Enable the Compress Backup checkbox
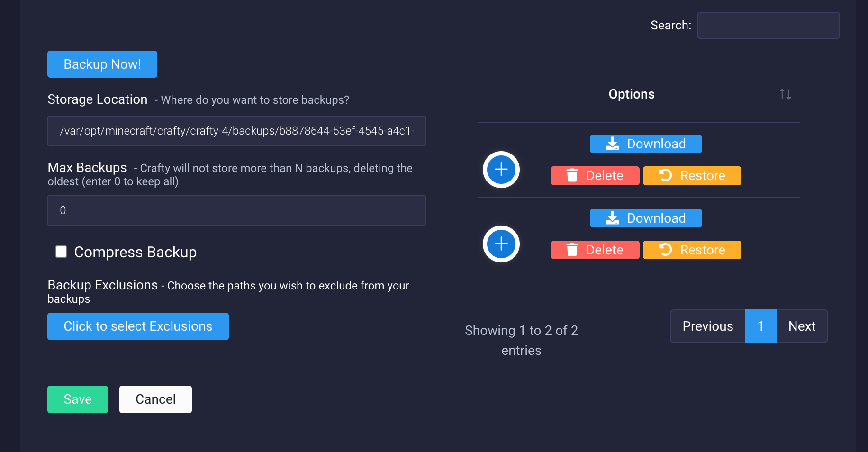 (61, 252)
